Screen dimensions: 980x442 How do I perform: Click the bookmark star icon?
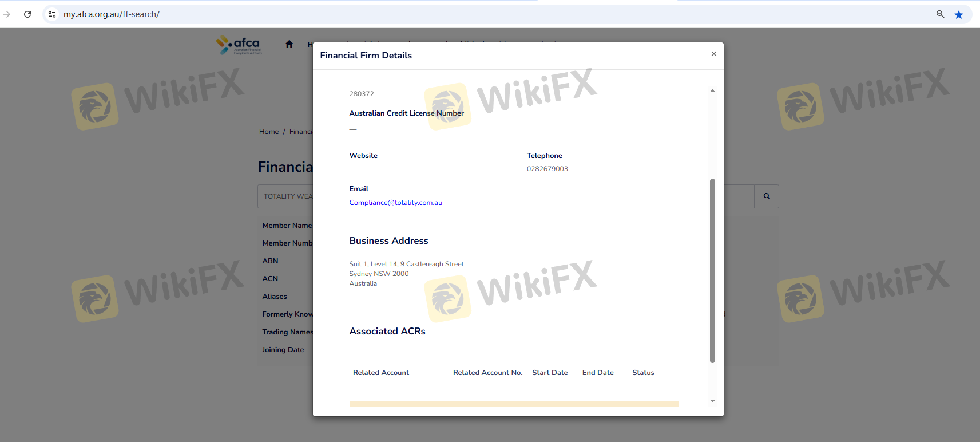[x=959, y=14]
